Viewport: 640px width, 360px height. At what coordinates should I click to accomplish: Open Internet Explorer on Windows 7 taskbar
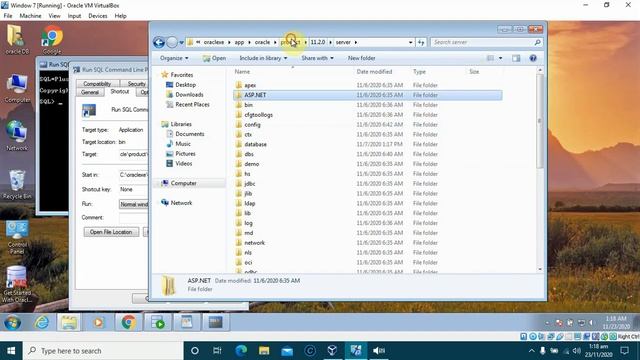tap(42, 322)
